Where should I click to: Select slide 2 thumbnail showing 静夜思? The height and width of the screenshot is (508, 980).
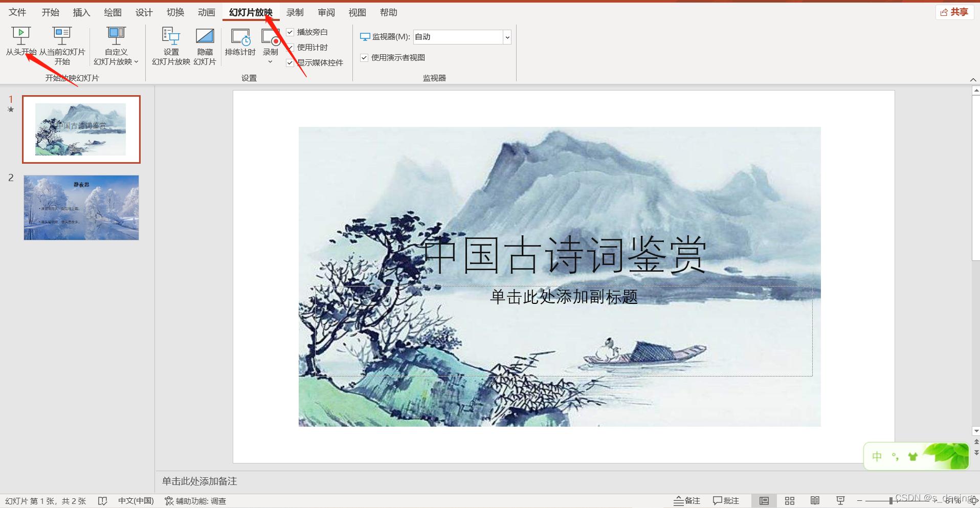(x=80, y=207)
